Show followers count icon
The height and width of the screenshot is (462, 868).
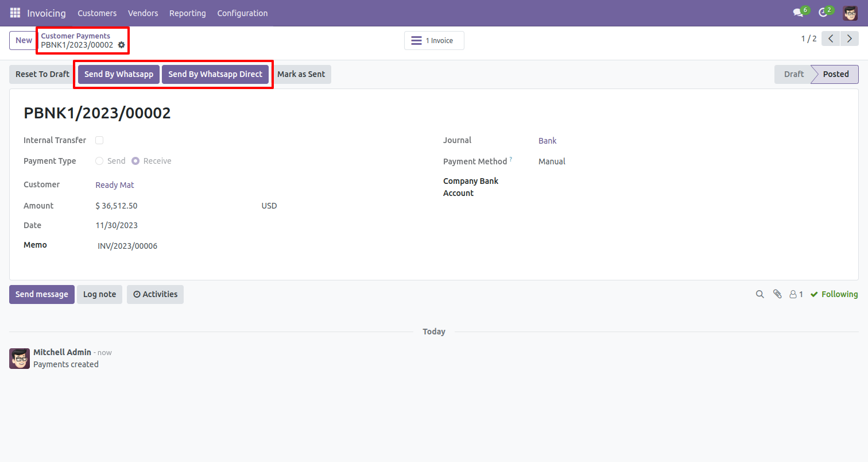(x=796, y=294)
